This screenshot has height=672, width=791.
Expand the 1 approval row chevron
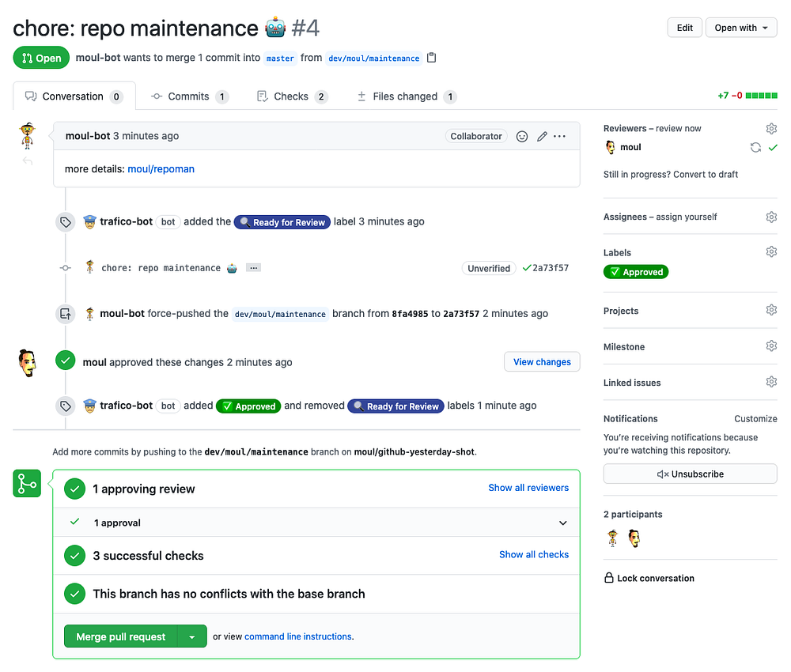[x=563, y=523]
